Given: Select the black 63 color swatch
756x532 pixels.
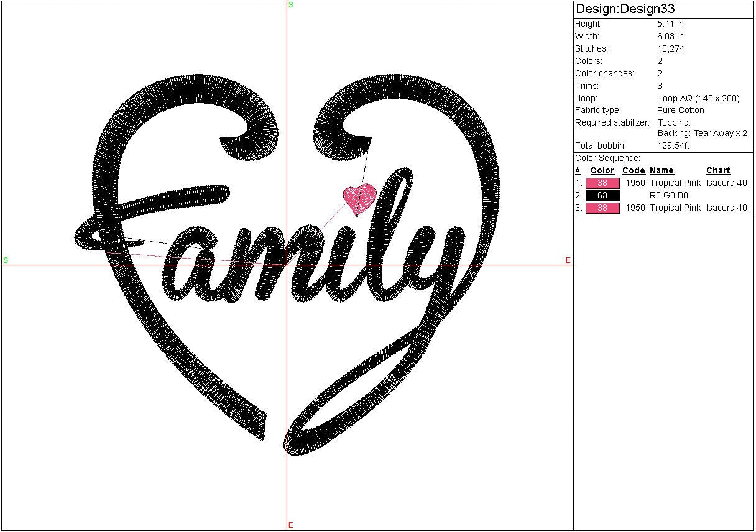Looking at the screenshot, I should point(602,196).
